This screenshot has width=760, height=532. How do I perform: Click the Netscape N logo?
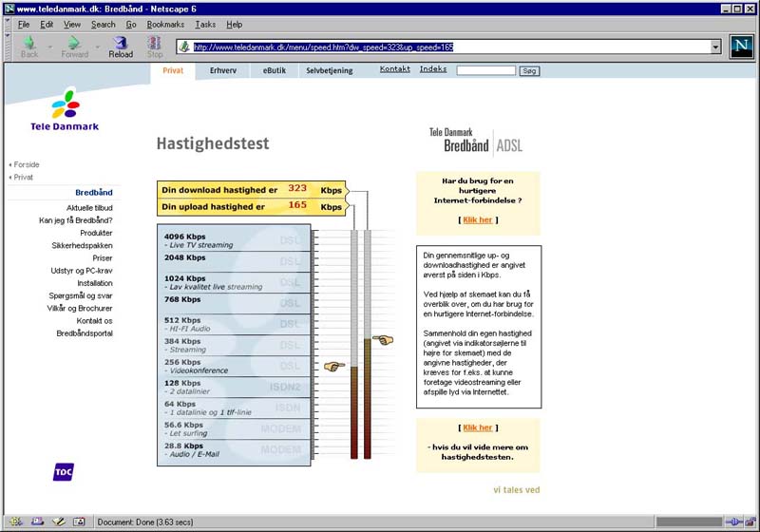741,46
